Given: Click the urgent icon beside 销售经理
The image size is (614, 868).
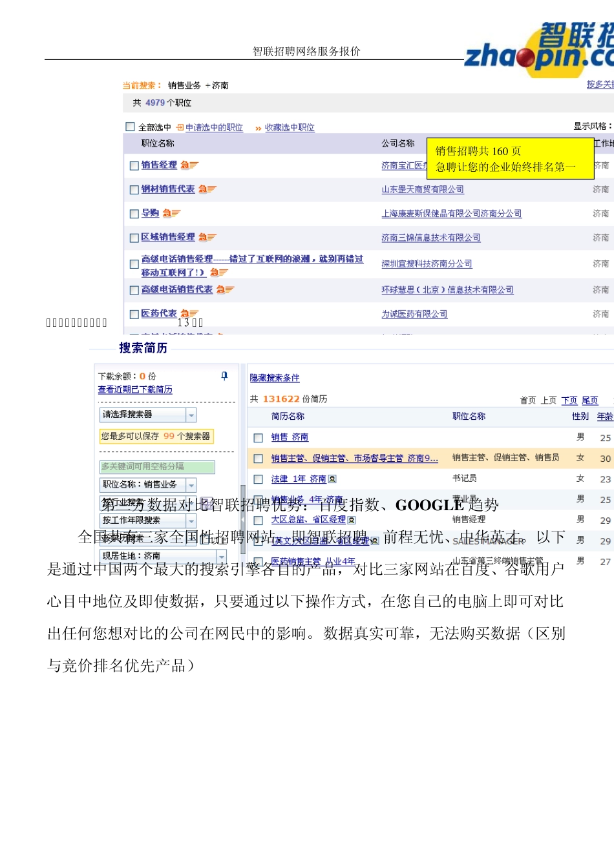Looking at the screenshot, I should (x=189, y=165).
